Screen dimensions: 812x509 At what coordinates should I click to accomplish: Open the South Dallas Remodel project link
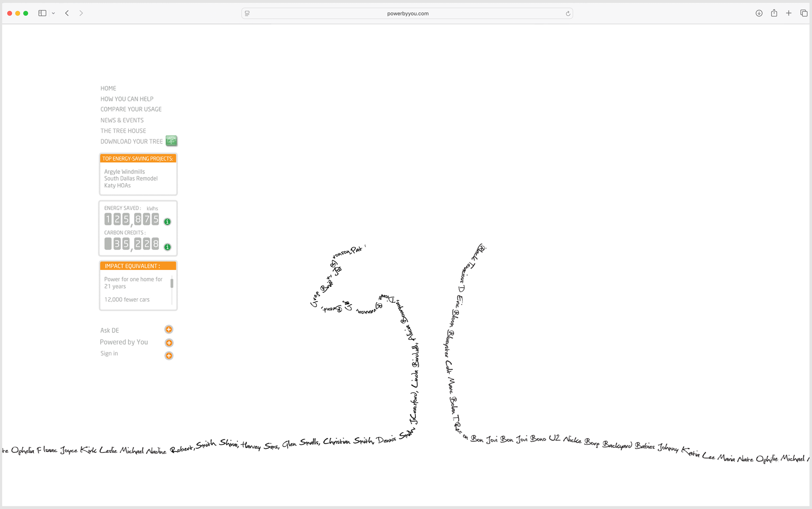click(131, 178)
